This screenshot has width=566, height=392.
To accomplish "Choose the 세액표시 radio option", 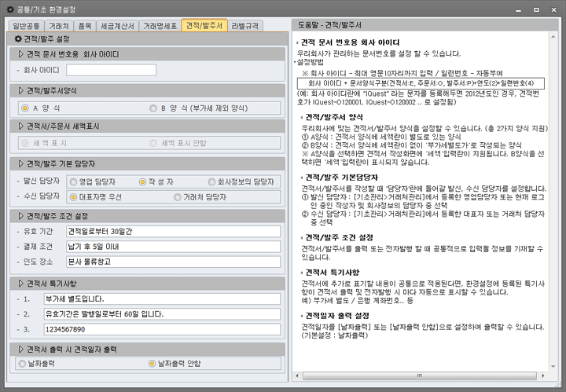I will click(x=25, y=143).
